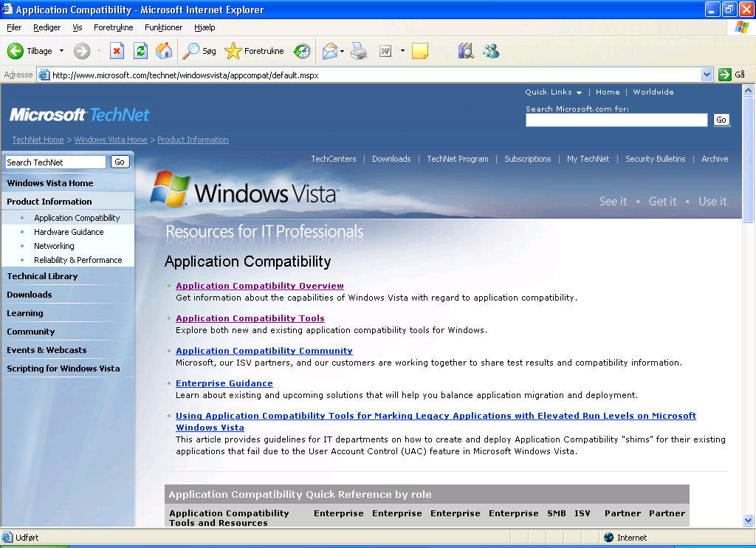The height and width of the screenshot is (548, 756).
Task: Open Events & Webcasts sidebar item
Action: click(x=47, y=350)
